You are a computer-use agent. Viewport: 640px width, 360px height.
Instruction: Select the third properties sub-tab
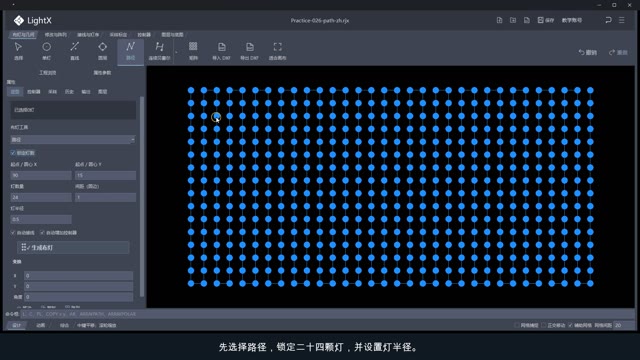point(53,92)
